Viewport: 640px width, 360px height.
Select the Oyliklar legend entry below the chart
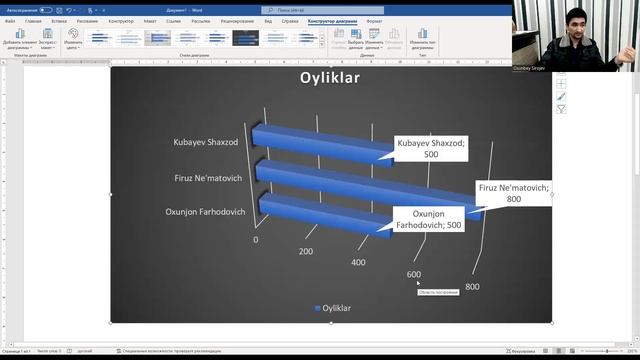click(x=333, y=308)
